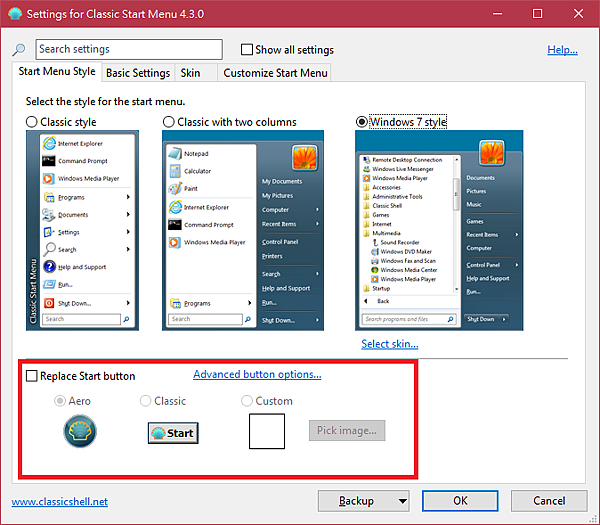
Task: Minimize the settings window
Action: (x=497, y=14)
